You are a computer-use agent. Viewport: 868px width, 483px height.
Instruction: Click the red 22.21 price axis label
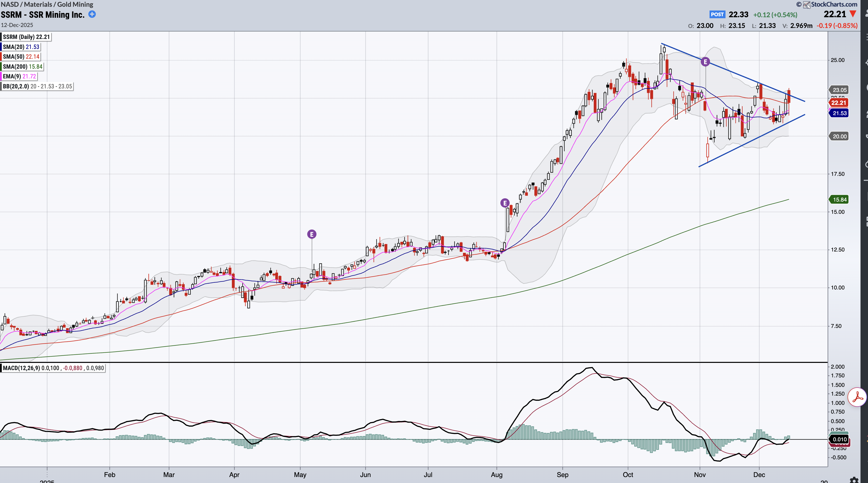(838, 103)
